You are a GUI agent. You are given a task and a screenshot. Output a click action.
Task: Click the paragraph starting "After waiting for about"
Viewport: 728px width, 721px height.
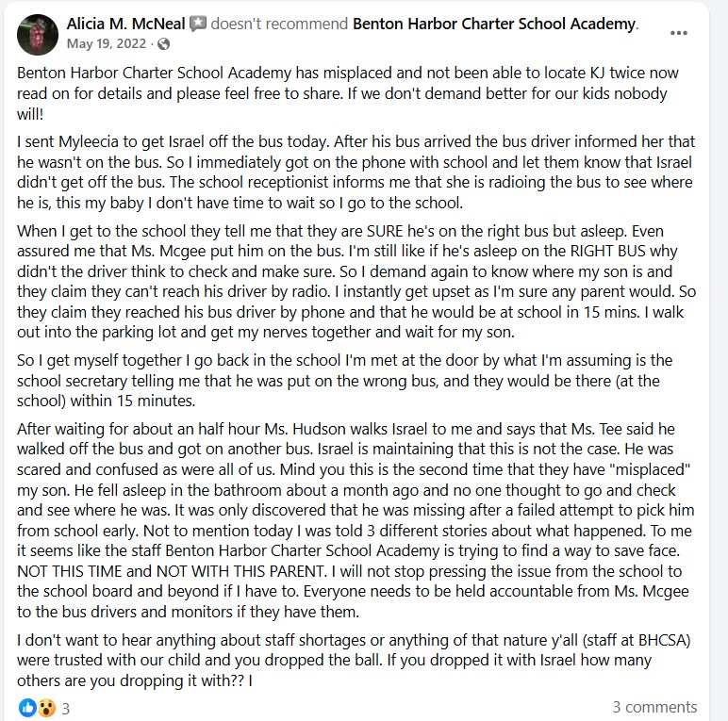pyautogui.click(x=354, y=520)
